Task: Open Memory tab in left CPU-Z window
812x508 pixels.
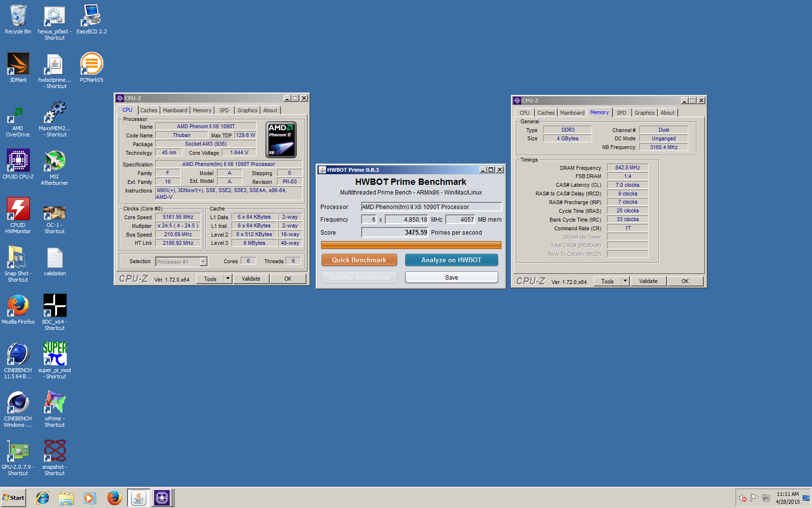Action: tap(202, 110)
